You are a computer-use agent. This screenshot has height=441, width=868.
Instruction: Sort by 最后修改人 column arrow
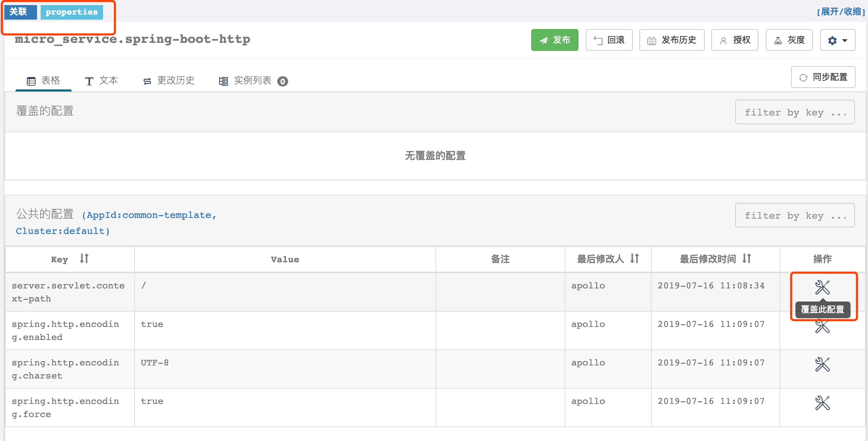click(x=634, y=258)
